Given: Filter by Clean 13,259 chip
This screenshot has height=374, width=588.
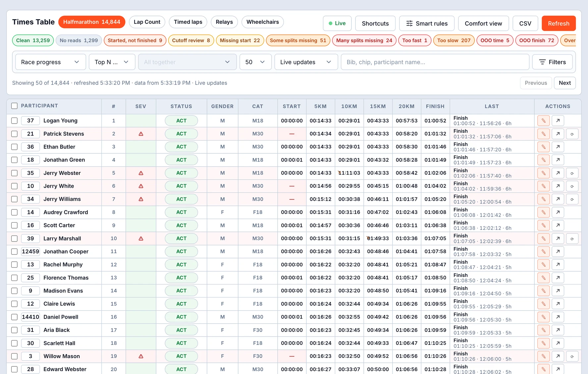Looking at the screenshot, I should pyautogui.click(x=33, y=40).
